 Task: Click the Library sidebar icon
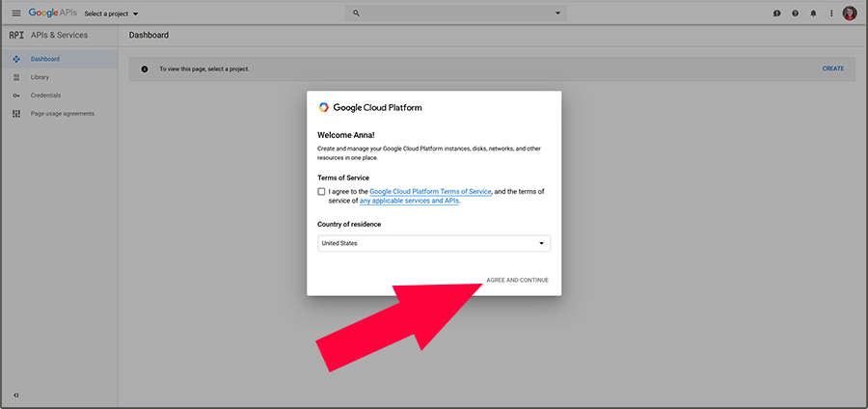[16, 77]
